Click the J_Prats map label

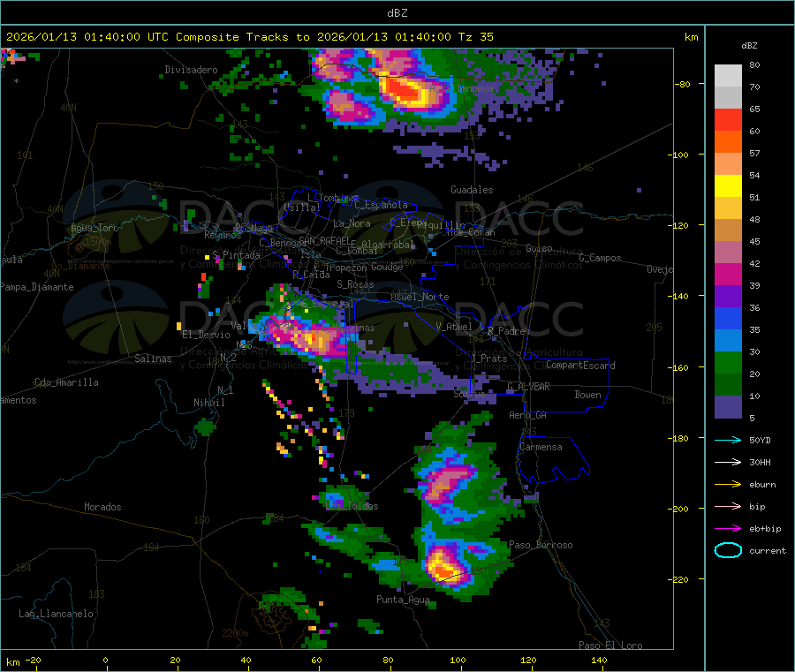tap(489, 359)
